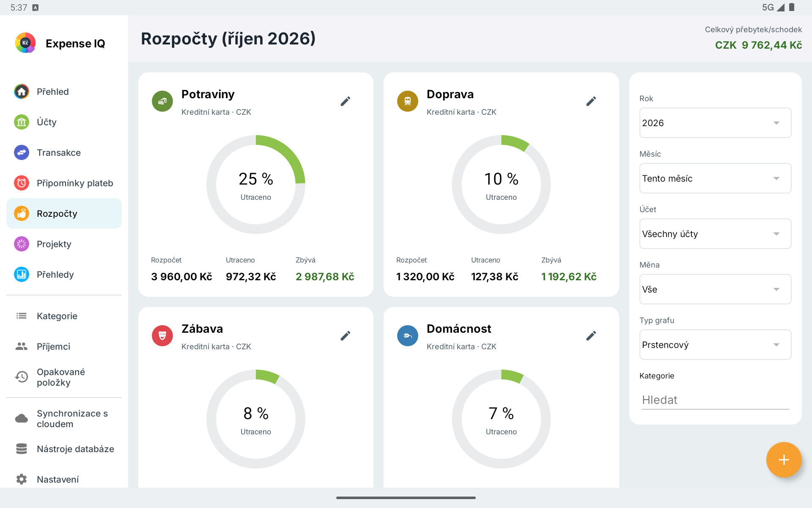Edit the Zábava budget with pencil
This screenshot has width=812, height=508.
point(346,336)
